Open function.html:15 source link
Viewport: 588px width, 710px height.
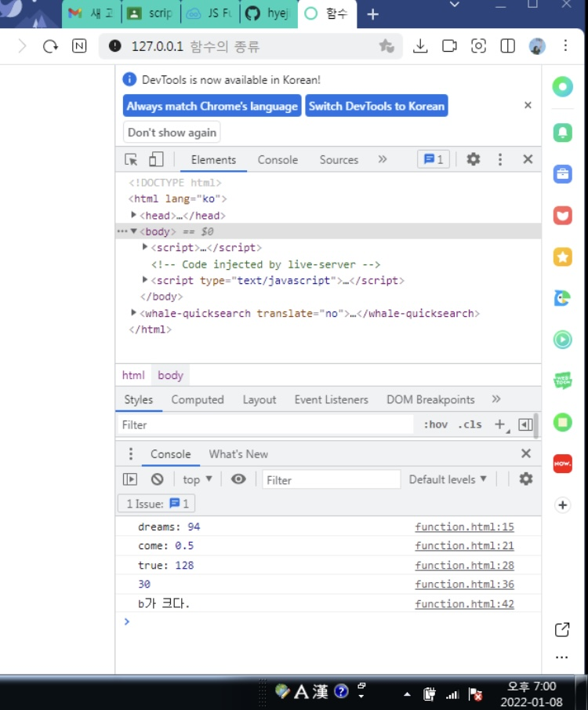tap(464, 526)
